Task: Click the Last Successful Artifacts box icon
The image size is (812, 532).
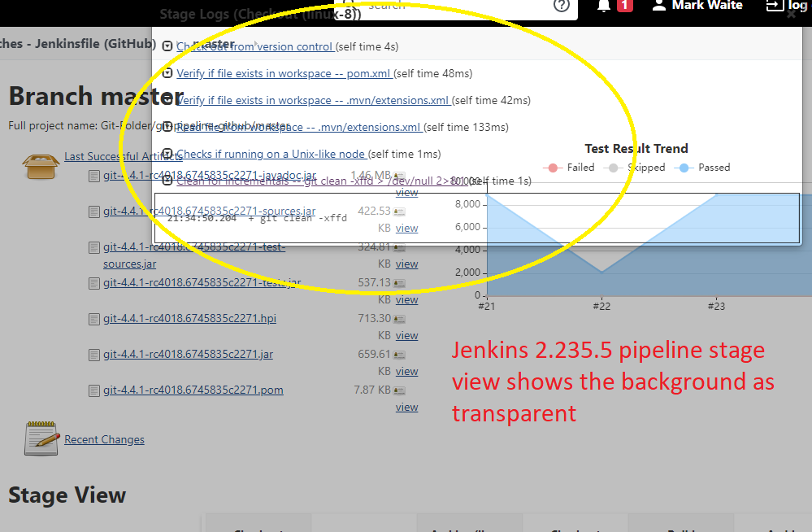Action: click(x=41, y=166)
